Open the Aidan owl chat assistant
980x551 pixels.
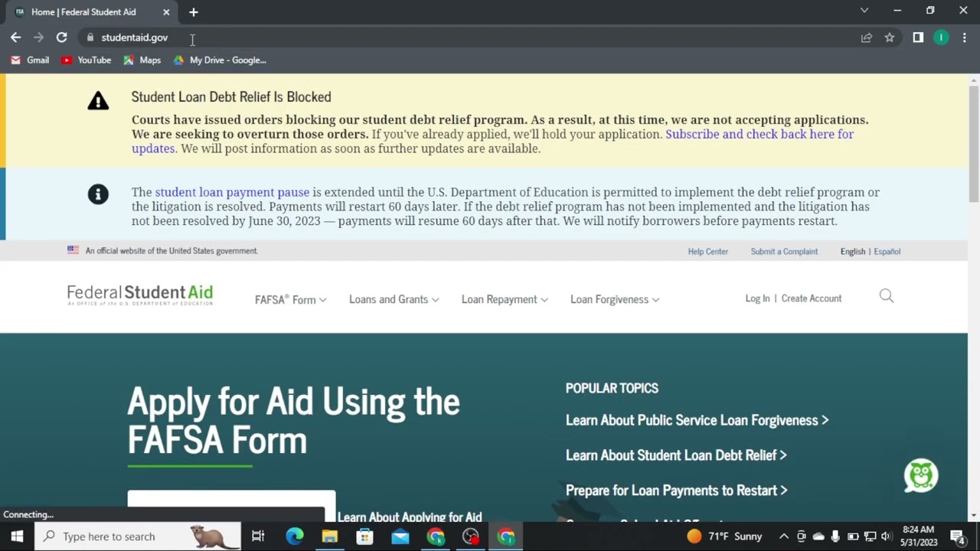point(921,476)
